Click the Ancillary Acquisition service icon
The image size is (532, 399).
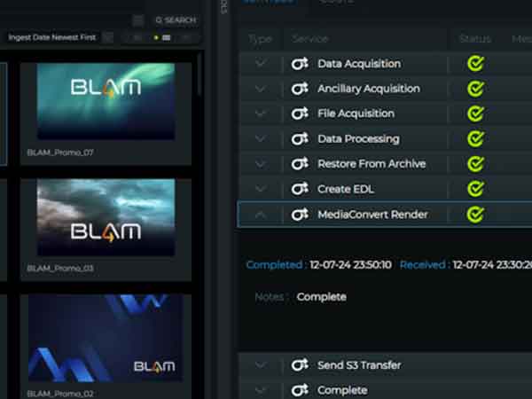300,89
